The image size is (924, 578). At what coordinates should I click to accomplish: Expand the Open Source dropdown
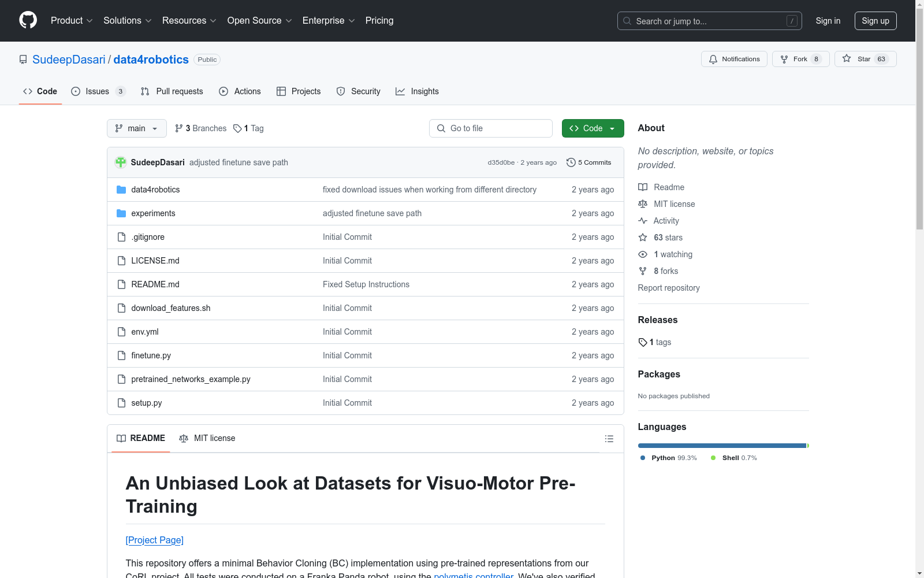(260, 21)
